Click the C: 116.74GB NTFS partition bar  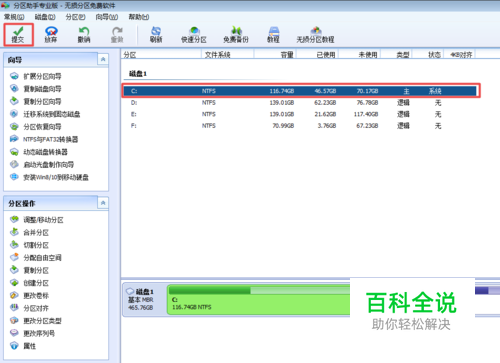pos(259,300)
